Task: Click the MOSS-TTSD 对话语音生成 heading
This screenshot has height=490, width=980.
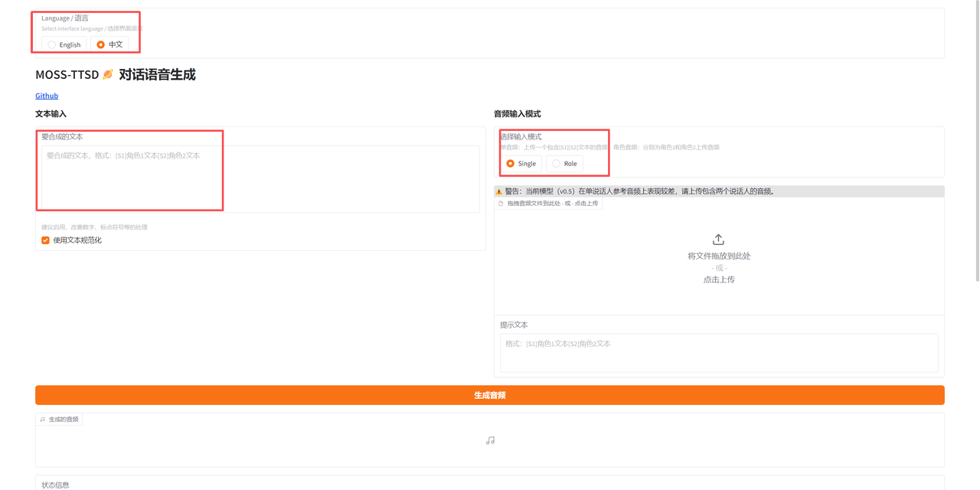Action: pyautogui.click(x=116, y=74)
